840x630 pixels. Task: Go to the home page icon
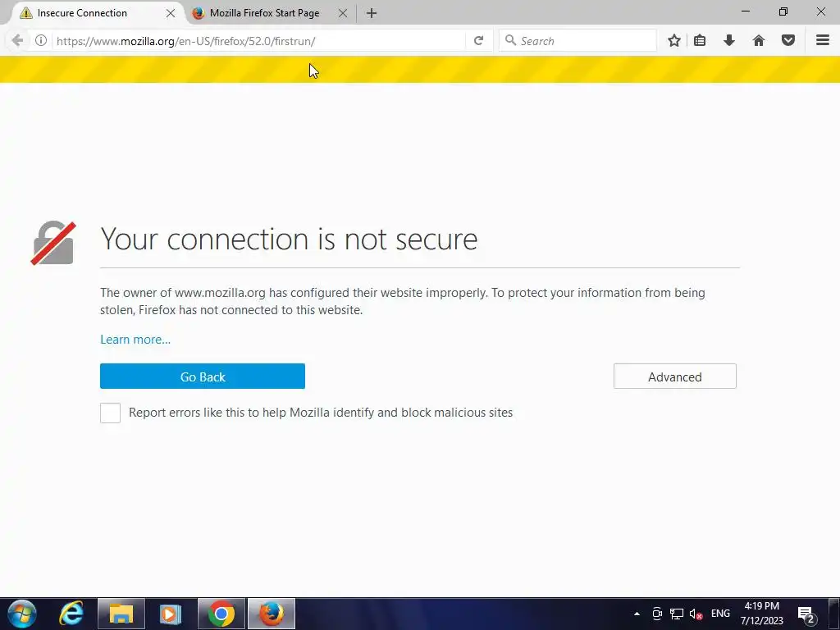[759, 41]
